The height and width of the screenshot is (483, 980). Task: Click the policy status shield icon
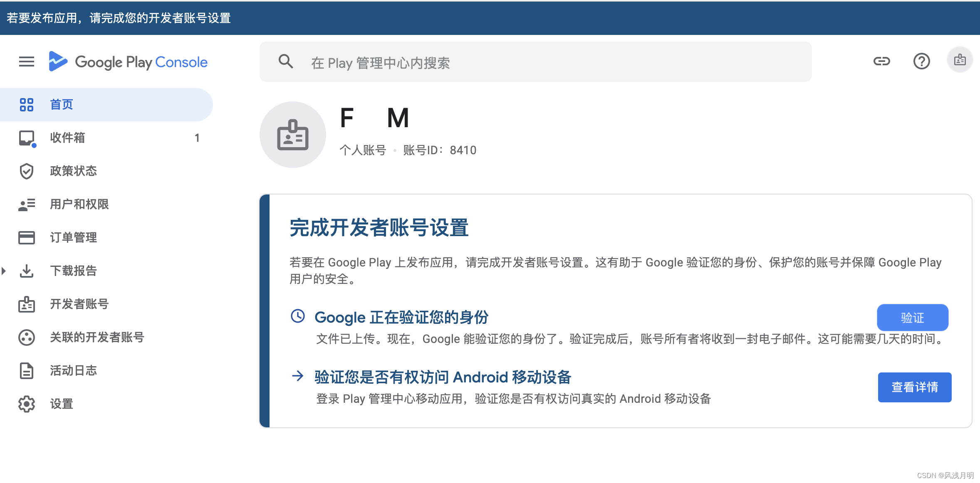point(27,171)
